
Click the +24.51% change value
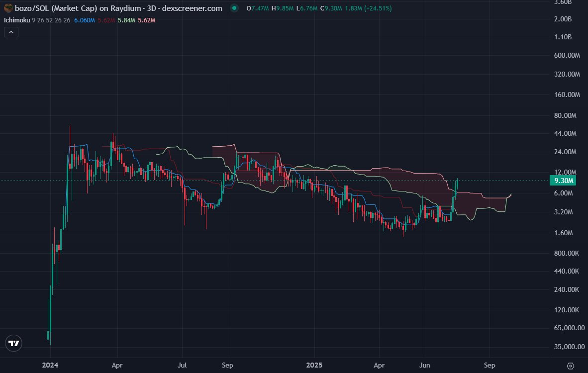(378, 8)
